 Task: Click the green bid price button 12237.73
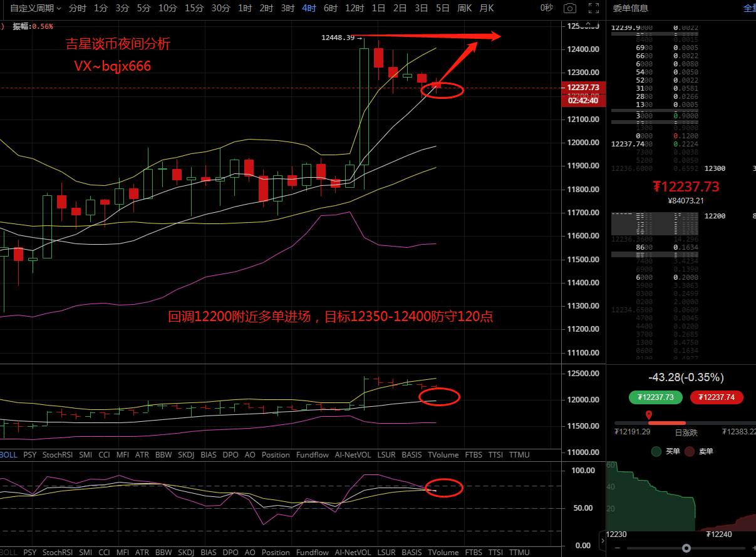tap(655, 397)
